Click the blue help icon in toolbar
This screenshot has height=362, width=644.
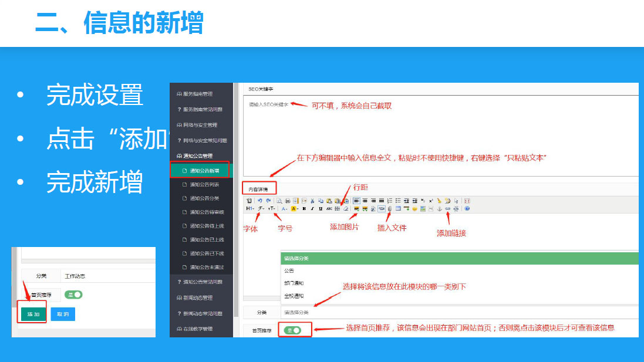467,208
